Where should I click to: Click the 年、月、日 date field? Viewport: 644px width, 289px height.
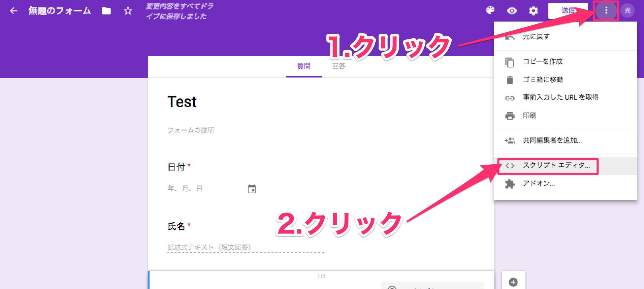(x=185, y=189)
